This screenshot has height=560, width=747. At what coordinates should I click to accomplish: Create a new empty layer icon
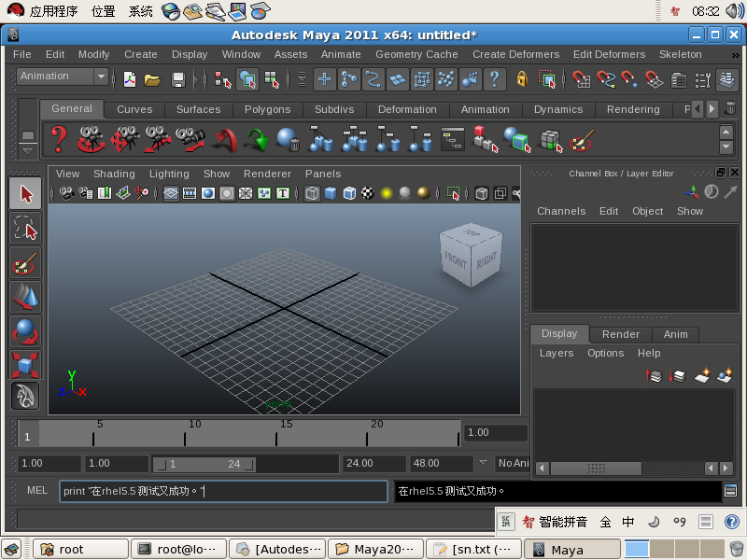coord(702,376)
